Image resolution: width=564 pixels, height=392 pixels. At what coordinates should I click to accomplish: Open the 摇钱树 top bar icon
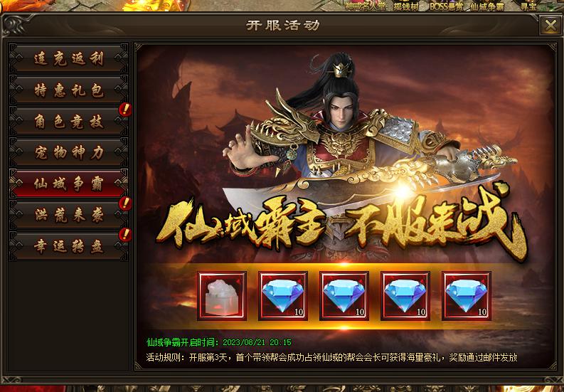(406, 6)
